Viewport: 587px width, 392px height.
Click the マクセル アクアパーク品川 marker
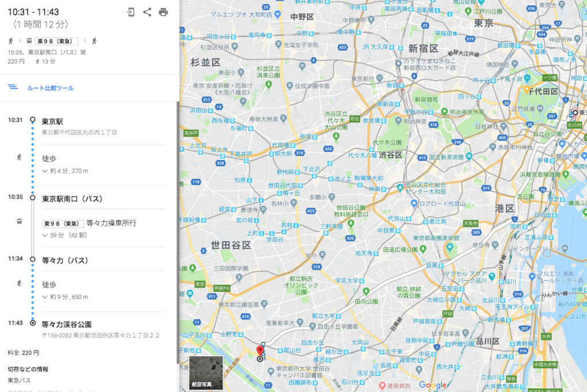491,276
